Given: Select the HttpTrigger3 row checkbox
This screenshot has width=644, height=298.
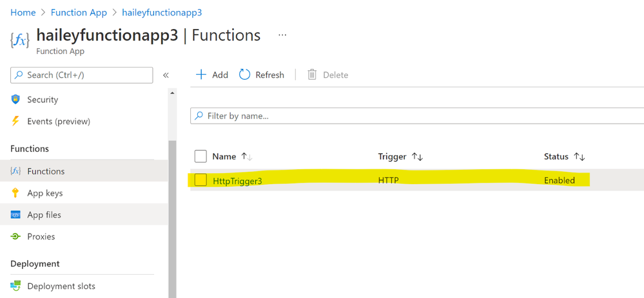Looking at the screenshot, I should pyautogui.click(x=200, y=180).
